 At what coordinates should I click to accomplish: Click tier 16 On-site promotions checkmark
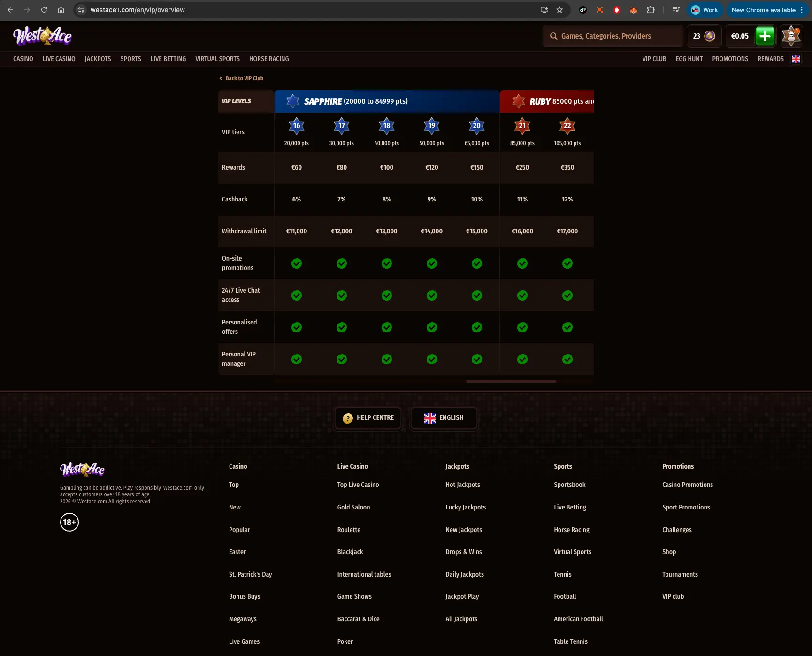pyautogui.click(x=297, y=263)
